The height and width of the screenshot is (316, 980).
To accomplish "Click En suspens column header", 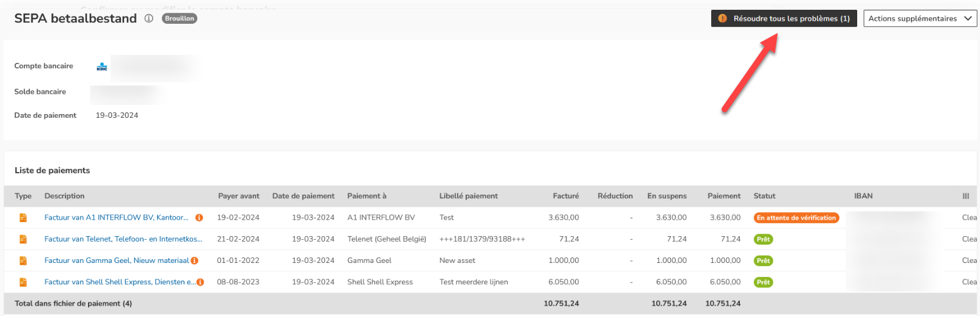I will [x=667, y=196].
